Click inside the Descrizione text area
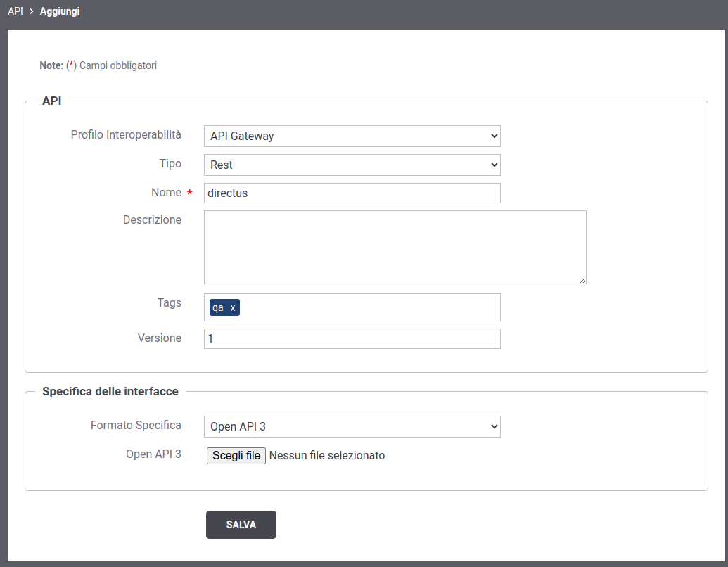 [x=394, y=247]
